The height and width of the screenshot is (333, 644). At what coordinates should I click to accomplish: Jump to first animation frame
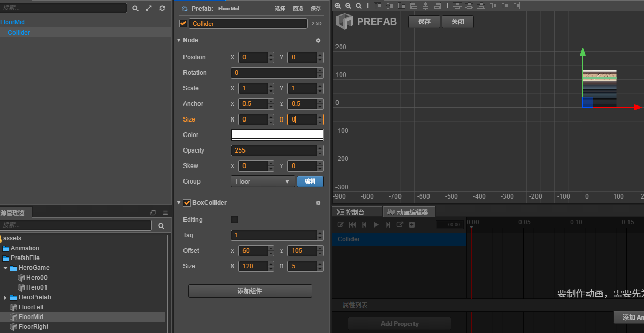pos(352,225)
